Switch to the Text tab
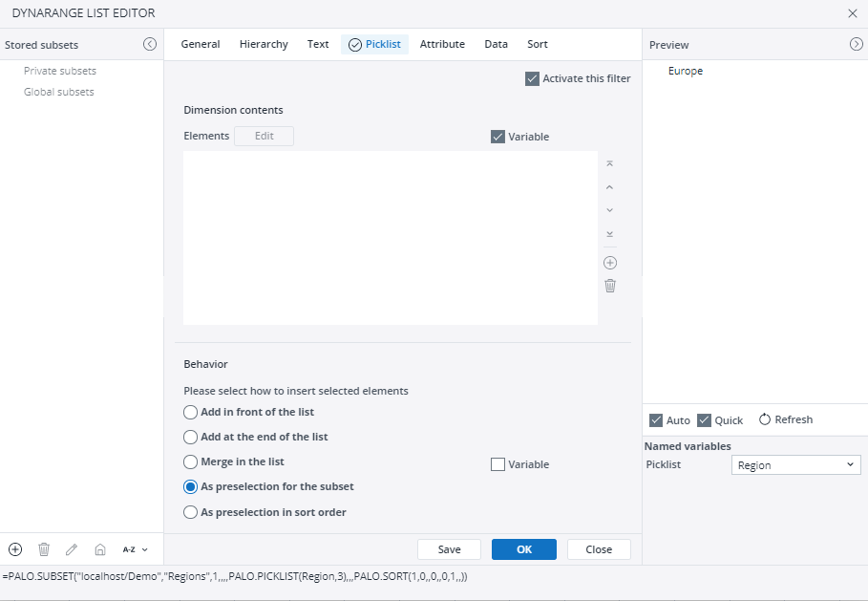This screenshot has height=601, width=868. 318,44
